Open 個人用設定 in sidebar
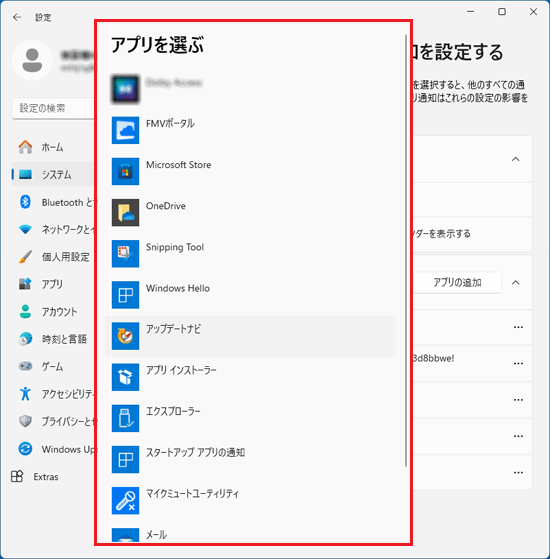The width and height of the screenshot is (550, 559). [x=53, y=257]
